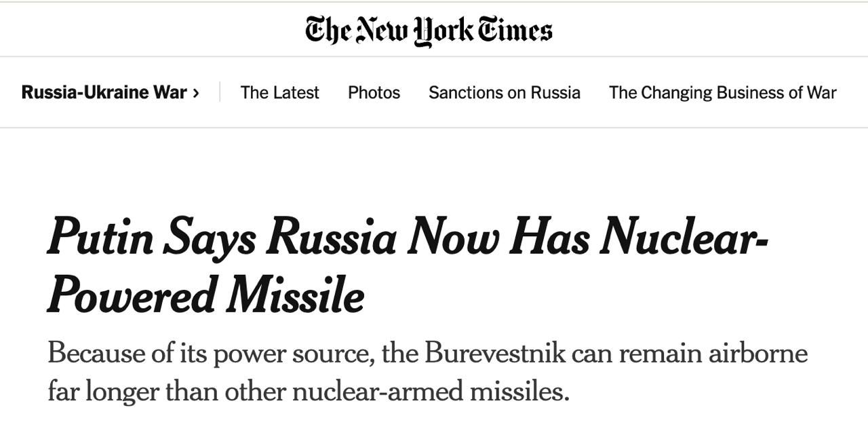Click the word "airborne" in the summary

point(758,353)
